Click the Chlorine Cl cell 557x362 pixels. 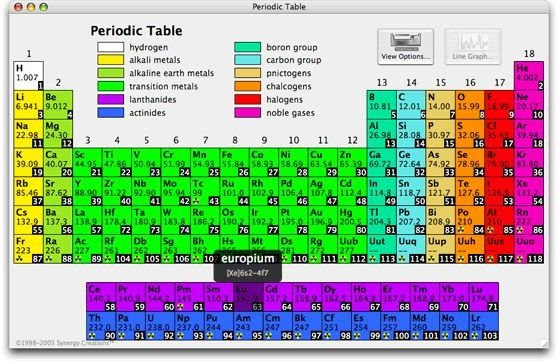[499, 134]
